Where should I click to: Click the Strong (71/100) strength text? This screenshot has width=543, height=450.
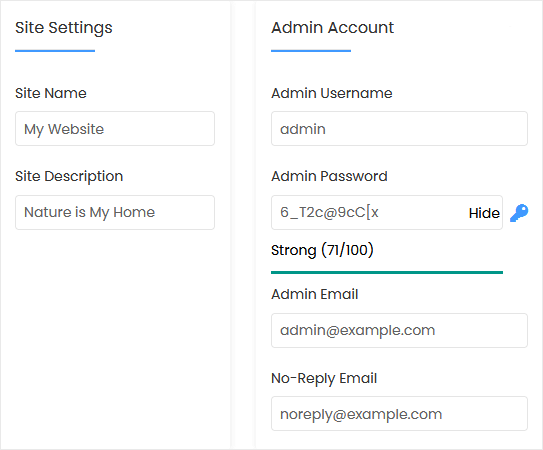point(322,250)
